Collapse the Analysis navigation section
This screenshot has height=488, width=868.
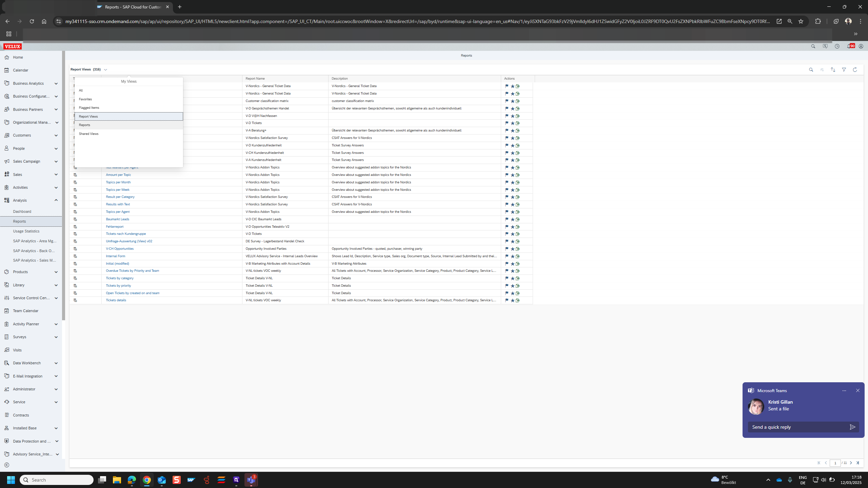tap(56, 200)
